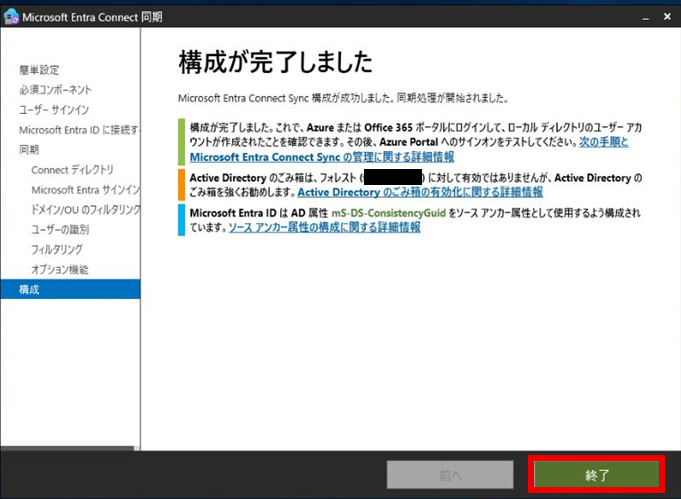Click the 同期 section in the sidebar

(29, 150)
